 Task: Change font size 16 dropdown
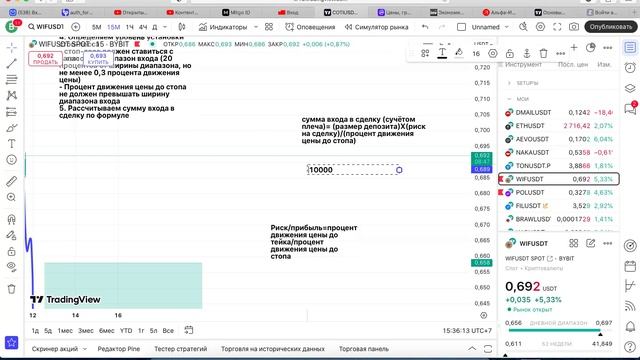tap(476, 53)
